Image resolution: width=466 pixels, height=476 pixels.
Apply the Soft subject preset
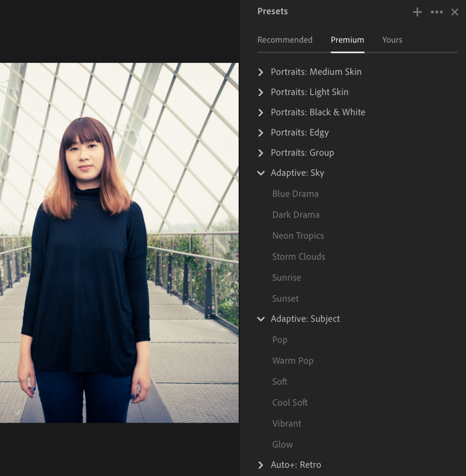point(279,382)
